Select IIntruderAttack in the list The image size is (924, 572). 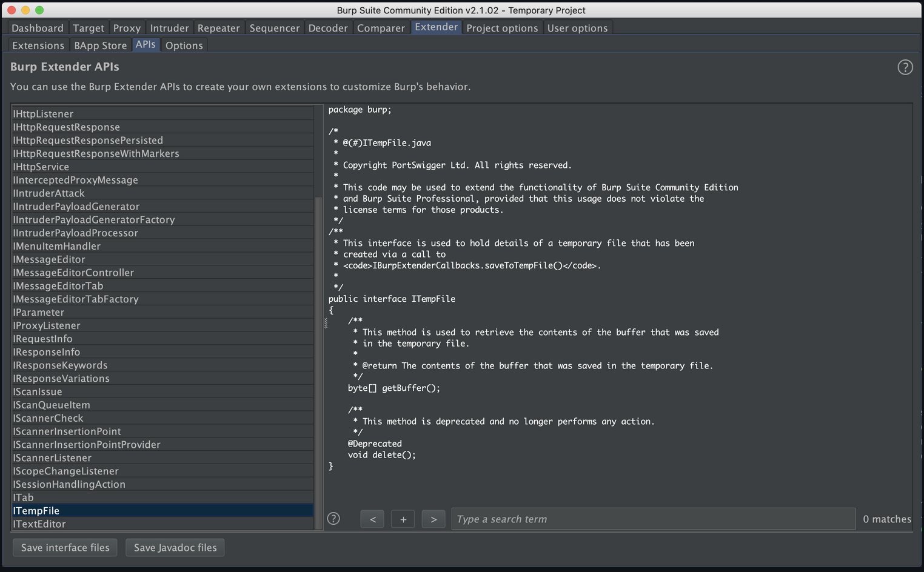tap(162, 193)
